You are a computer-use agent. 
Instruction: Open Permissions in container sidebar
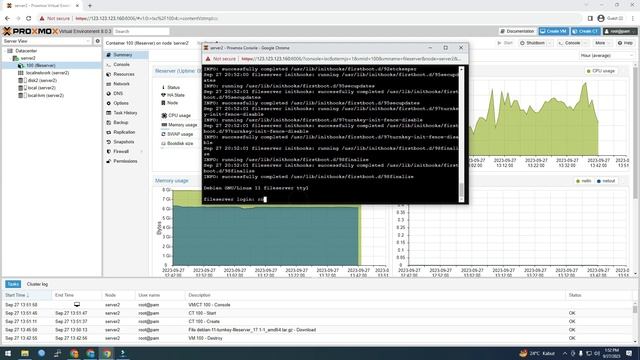pos(126,161)
